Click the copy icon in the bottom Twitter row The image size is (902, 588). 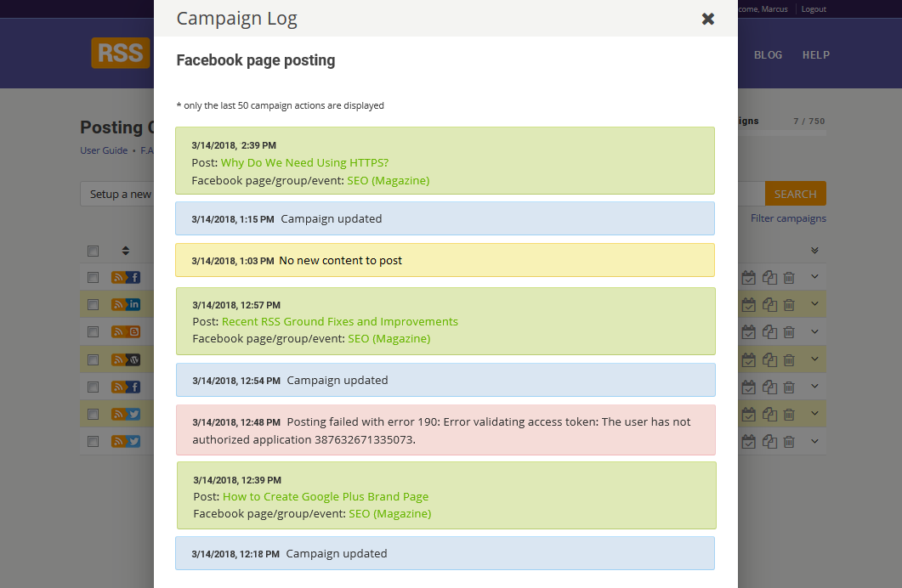(x=769, y=442)
